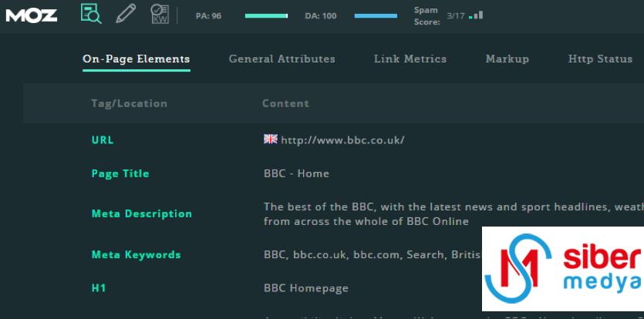This screenshot has width=644, height=319.
Task: Click the UK flag icon beside URL
Action: pos(271,139)
